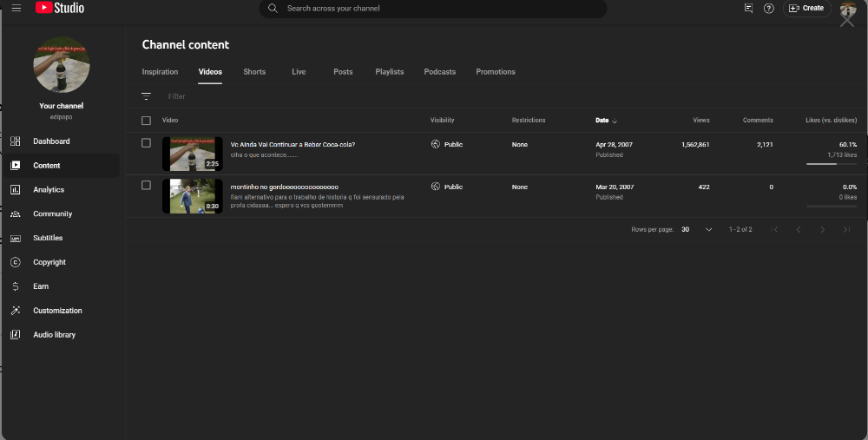Toggle the select-all videos checkbox
Image resolution: width=868 pixels, height=440 pixels.
point(146,121)
